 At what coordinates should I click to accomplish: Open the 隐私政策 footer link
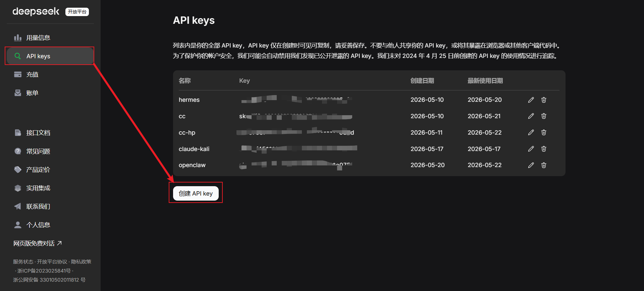tap(81, 262)
